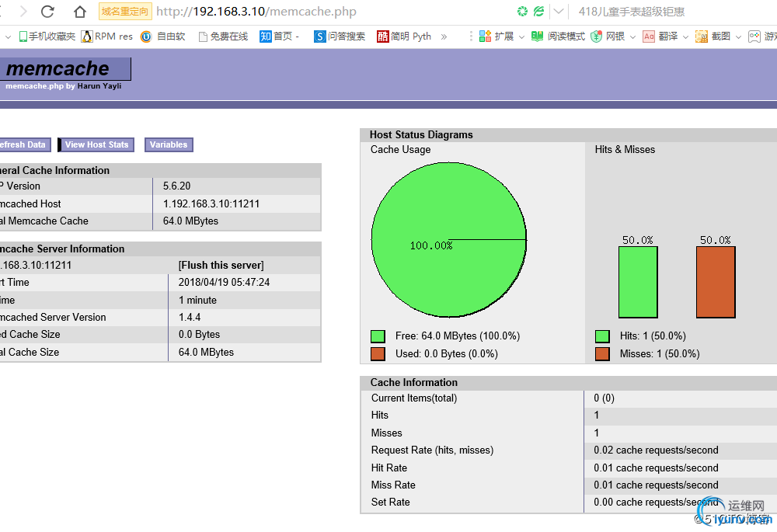The height and width of the screenshot is (532, 777).
Task: Click the green Hits legend swatch
Action: 602,336
